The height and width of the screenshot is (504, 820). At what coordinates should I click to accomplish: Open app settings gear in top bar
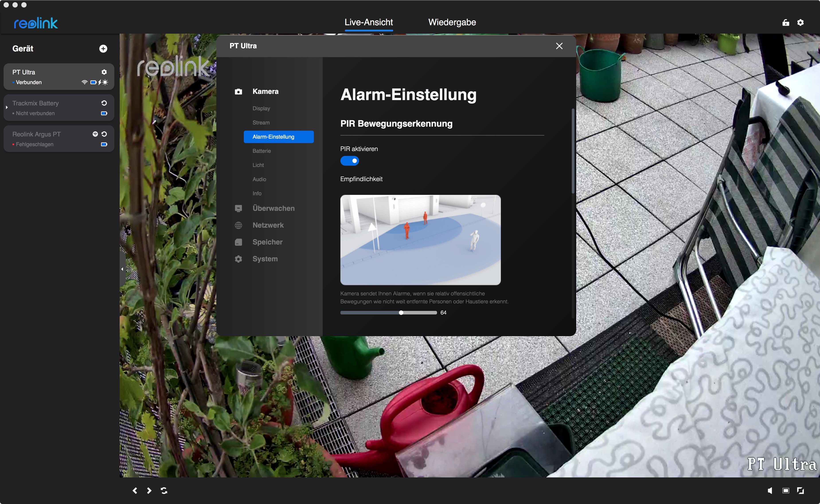point(800,22)
